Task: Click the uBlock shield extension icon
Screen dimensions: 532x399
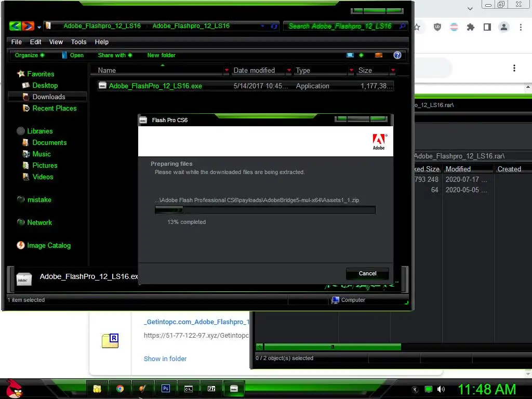Action: [437, 27]
